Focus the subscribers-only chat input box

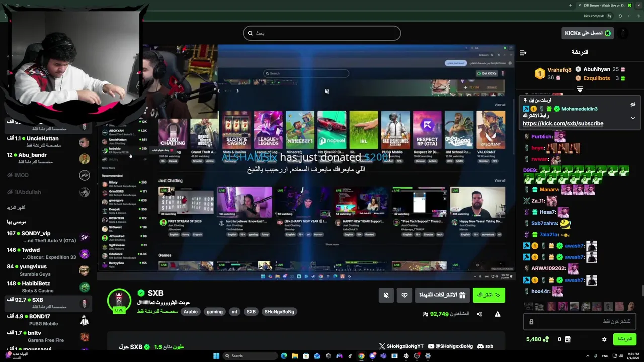580,321
